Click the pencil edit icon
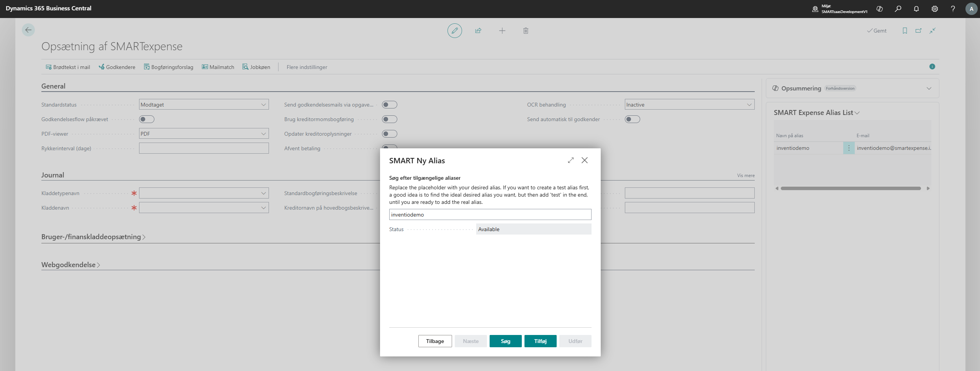The height and width of the screenshot is (371, 980). click(454, 31)
